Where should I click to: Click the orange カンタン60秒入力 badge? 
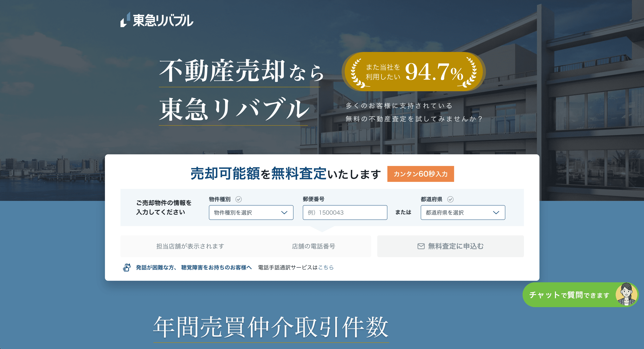tap(421, 174)
